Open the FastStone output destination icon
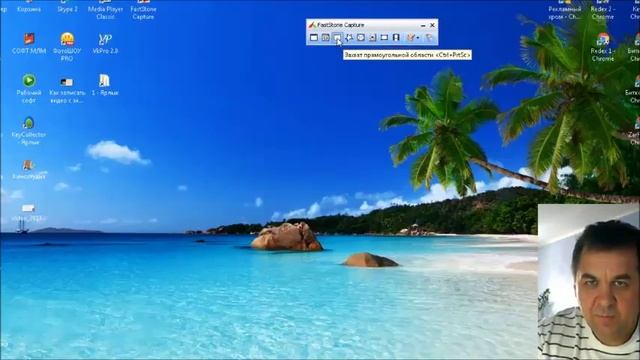 pos(411,38)
